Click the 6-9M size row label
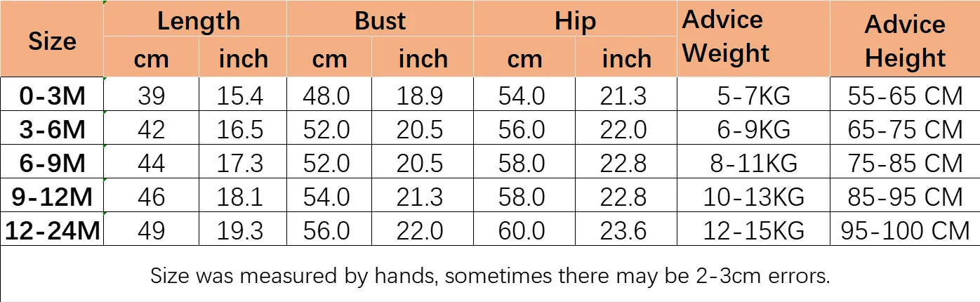 pos(52,163)
